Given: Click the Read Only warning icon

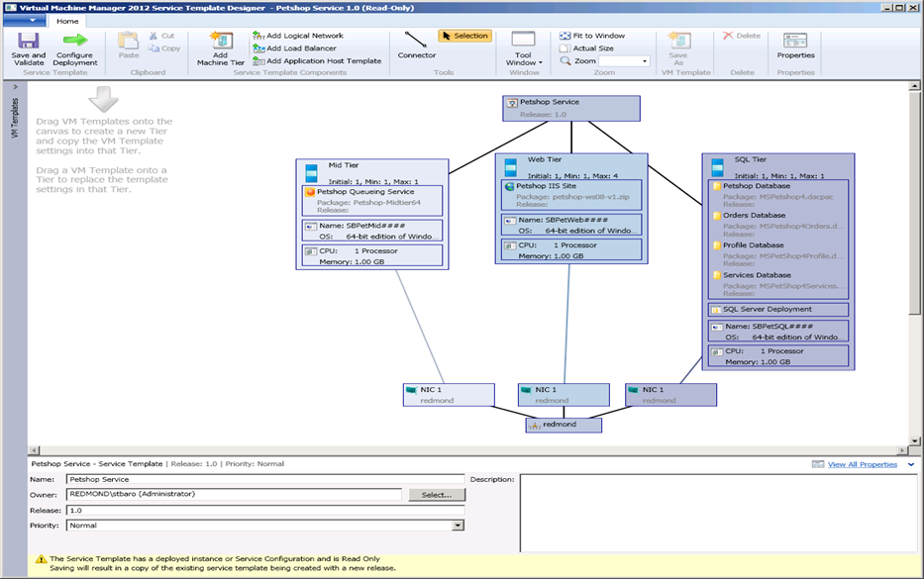Looking at the screenshot, I should [x=41, y=559].
